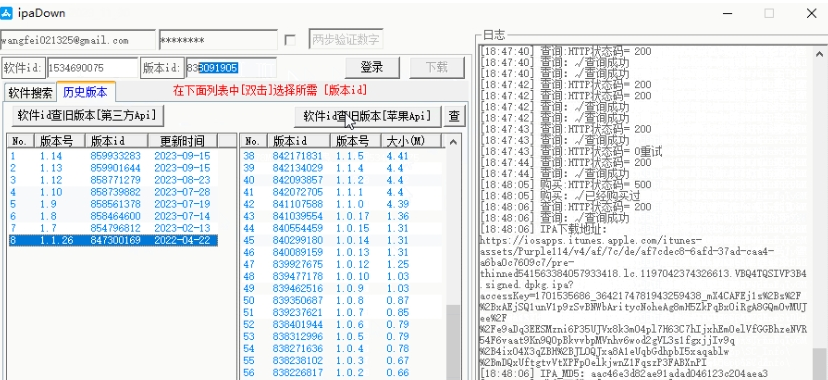Click the ipaDown app icon in title bar
828x380 pixels.
pyautogui.click(x=6, y=13)
